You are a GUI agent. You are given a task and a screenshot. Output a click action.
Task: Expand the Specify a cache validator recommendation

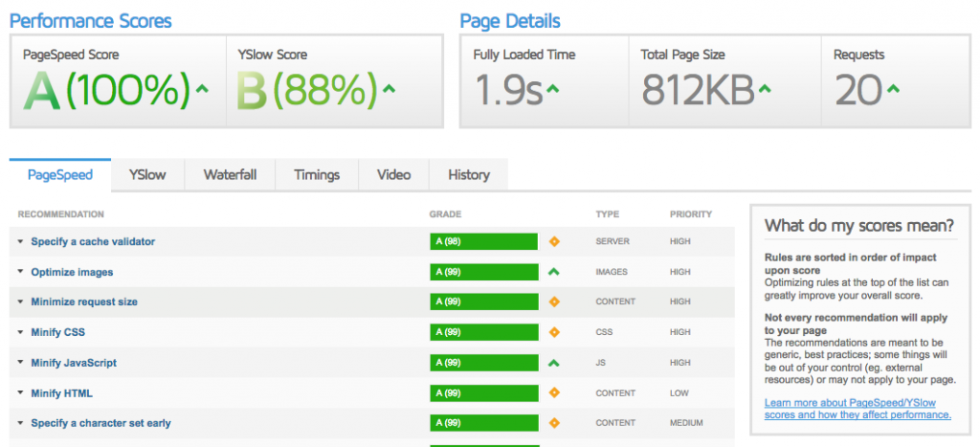[20, 242]
